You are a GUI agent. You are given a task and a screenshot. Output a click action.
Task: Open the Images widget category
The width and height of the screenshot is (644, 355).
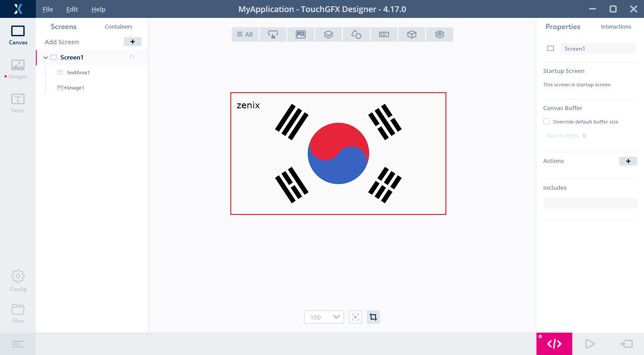pos(301,34)
